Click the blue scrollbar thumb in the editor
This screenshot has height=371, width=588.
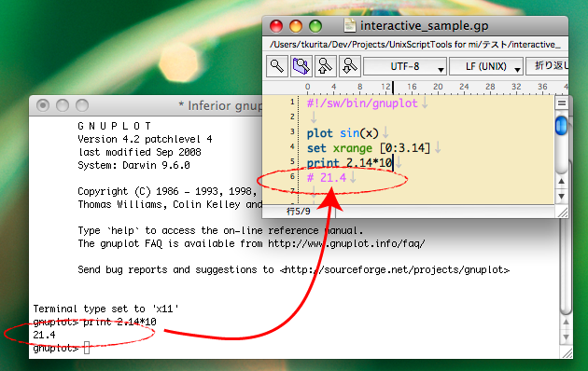click(561, 126)
